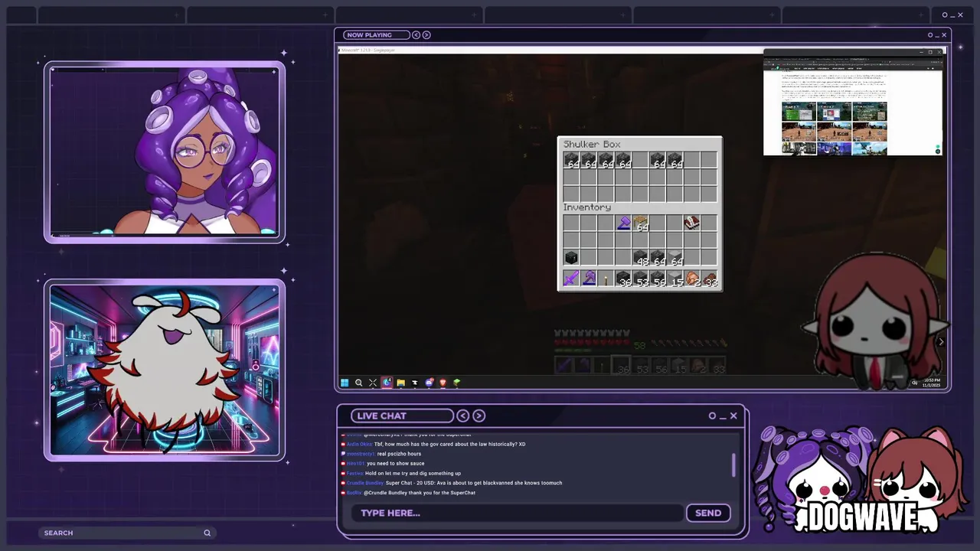Click Live Chat next arrow
980x551 pixels.
pos(479,416)
